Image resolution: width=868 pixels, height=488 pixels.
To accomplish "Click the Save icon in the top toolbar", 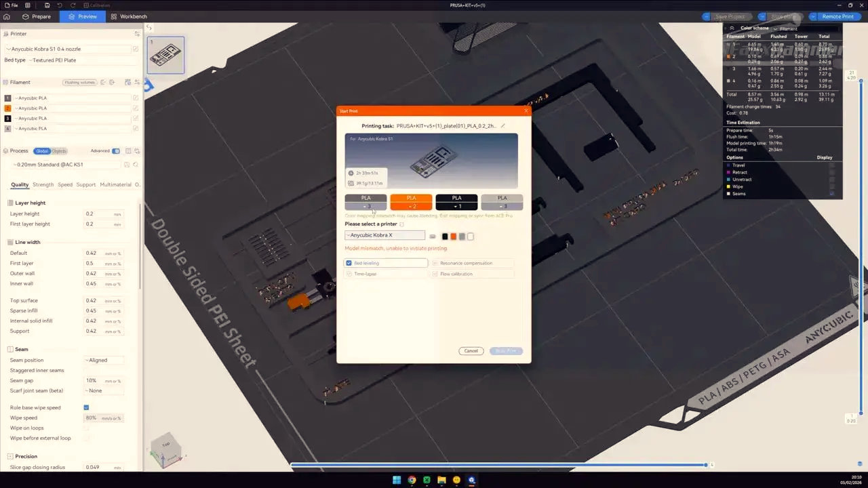I will click(47, 5).
